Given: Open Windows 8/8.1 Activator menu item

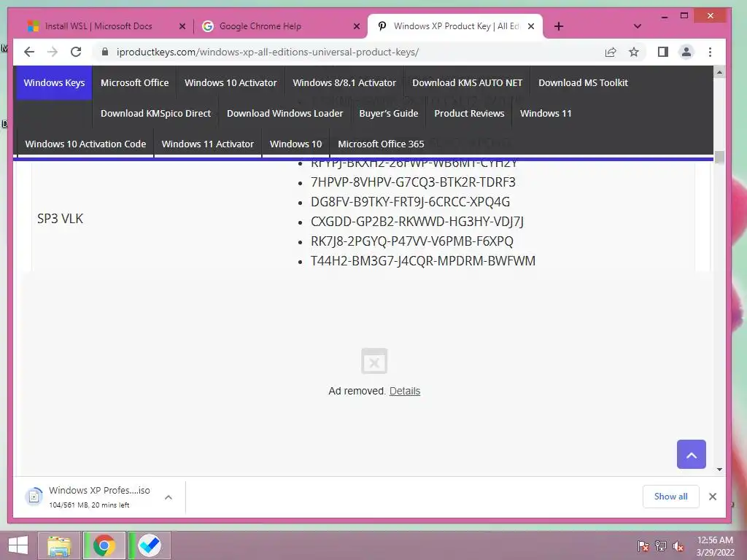Looking at the screenshot, I should tap(344, 83).
